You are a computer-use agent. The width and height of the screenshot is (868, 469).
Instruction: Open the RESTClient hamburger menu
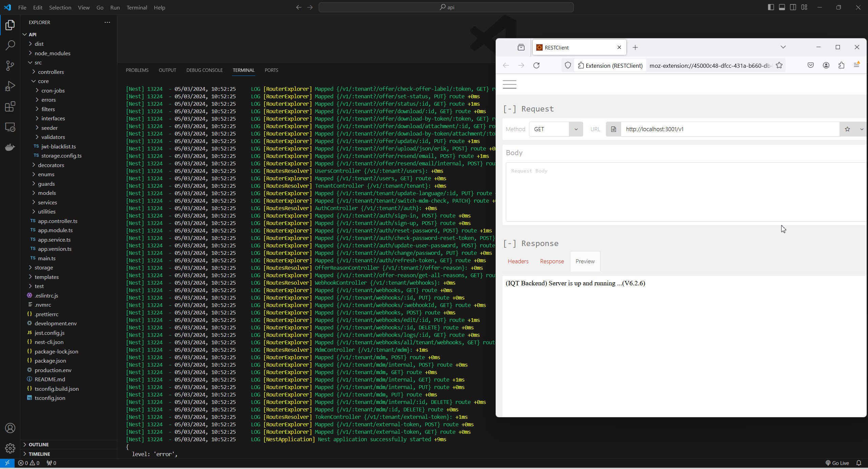point(509,84)
